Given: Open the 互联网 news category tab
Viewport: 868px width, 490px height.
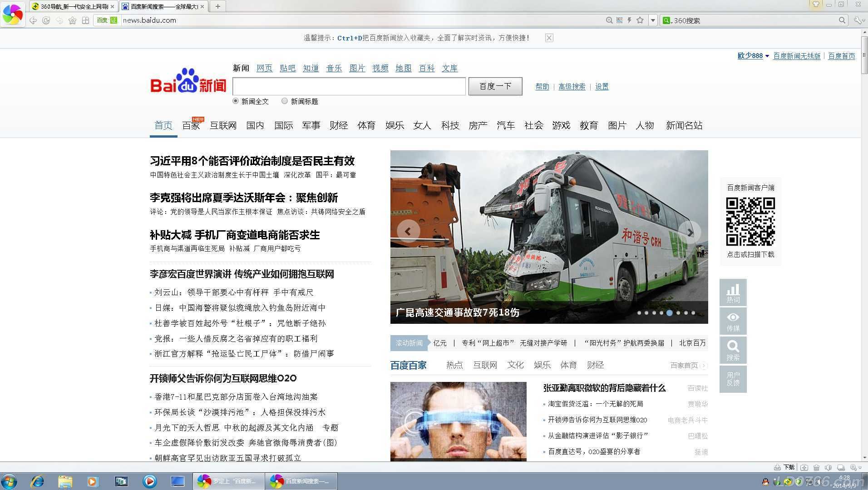Looking at the screenshot, I should click(223, 125).
